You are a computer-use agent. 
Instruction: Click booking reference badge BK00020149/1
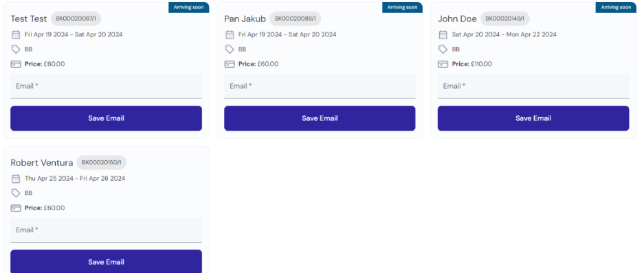(504, 19)
